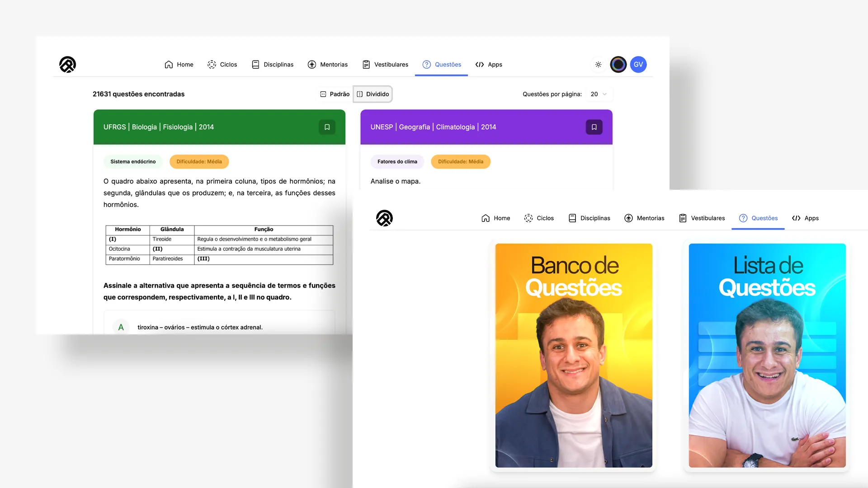
Task: Switch to Padrão layout view
Action: click(335, 94)
